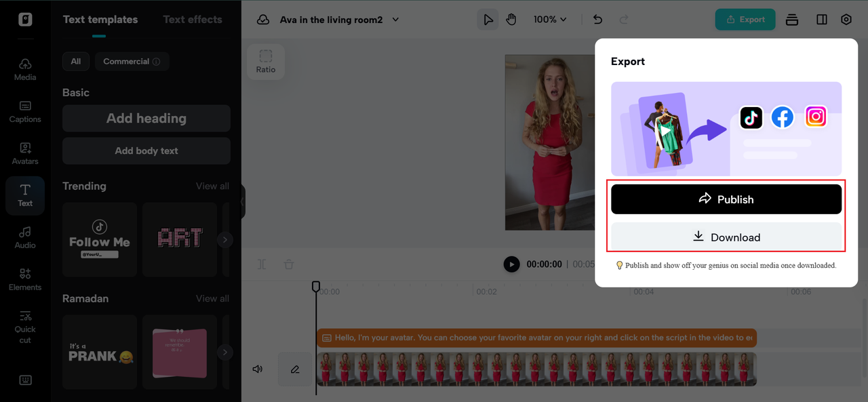Open the 100% zoom dropdown

click(x=549, y=20)
